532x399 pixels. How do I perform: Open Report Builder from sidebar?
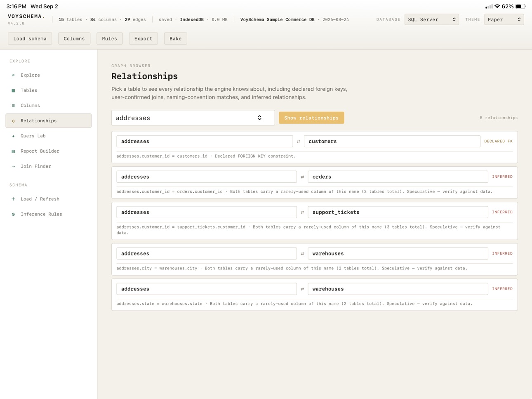point(49,151)
